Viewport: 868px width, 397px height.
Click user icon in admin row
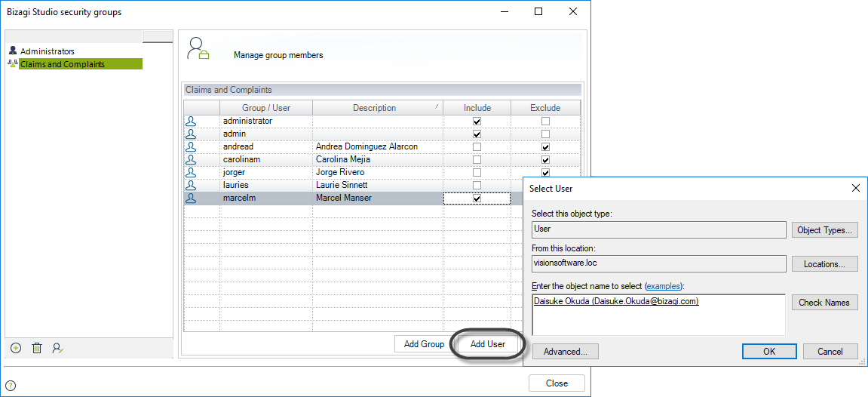point(191,134)
